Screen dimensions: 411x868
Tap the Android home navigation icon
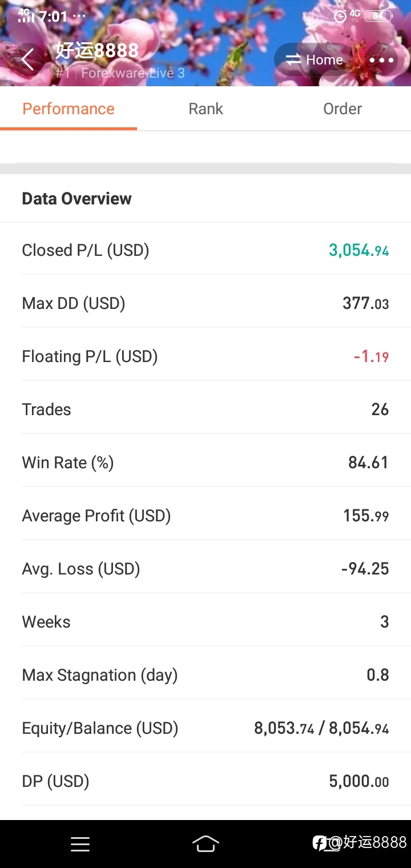coord(205,844)
